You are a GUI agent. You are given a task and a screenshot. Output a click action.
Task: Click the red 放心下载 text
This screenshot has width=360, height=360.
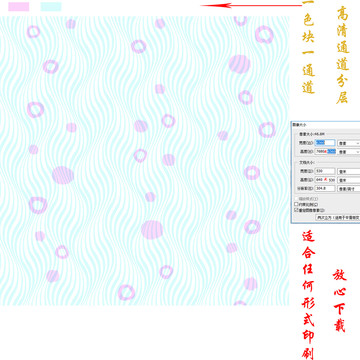pyautogui.click(x=339, y=300)
